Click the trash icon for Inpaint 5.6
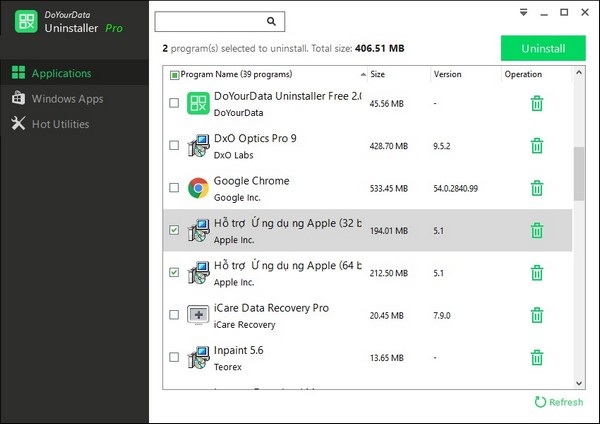Viewport: 600px width, 424px height. tap(537, 357)
